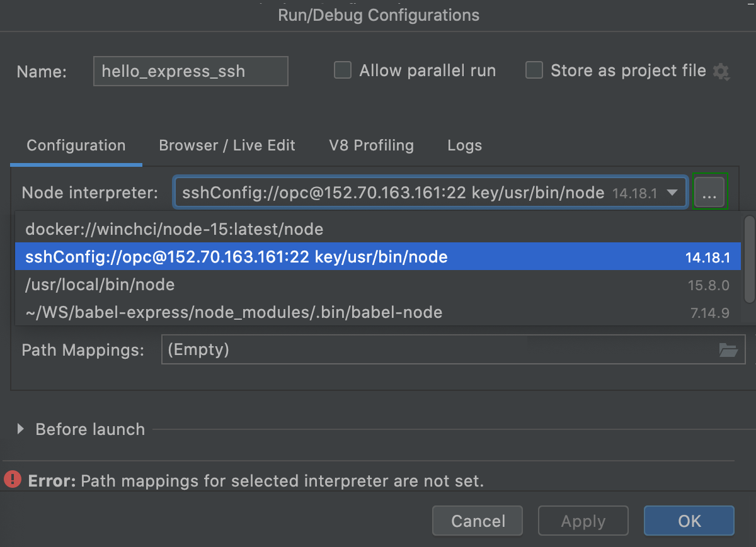Click inside the Name input field
The image size is (756, 547).
190,71
